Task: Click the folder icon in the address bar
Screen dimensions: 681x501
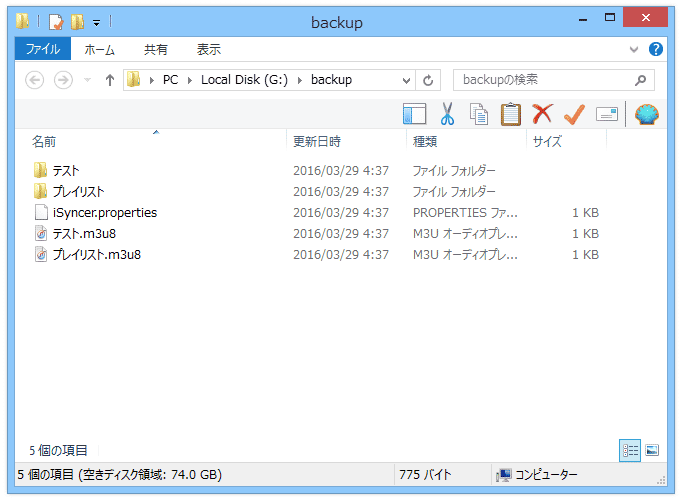Action: point(133,80)
